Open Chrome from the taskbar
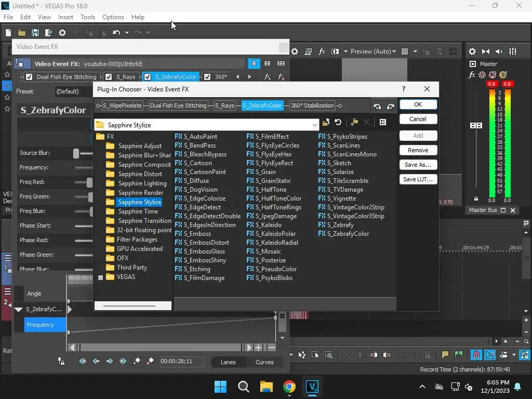 [x=289, y=387]
